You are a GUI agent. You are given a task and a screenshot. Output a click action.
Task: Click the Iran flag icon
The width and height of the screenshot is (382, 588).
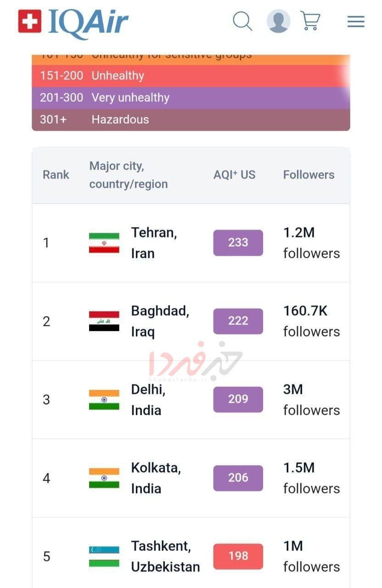104,243
